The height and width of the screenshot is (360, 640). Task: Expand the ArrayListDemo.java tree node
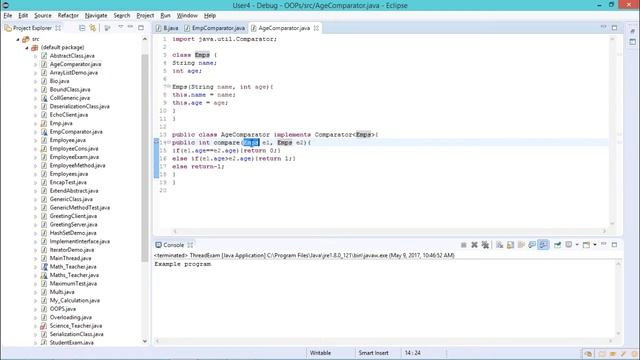[x=36, y=73]
